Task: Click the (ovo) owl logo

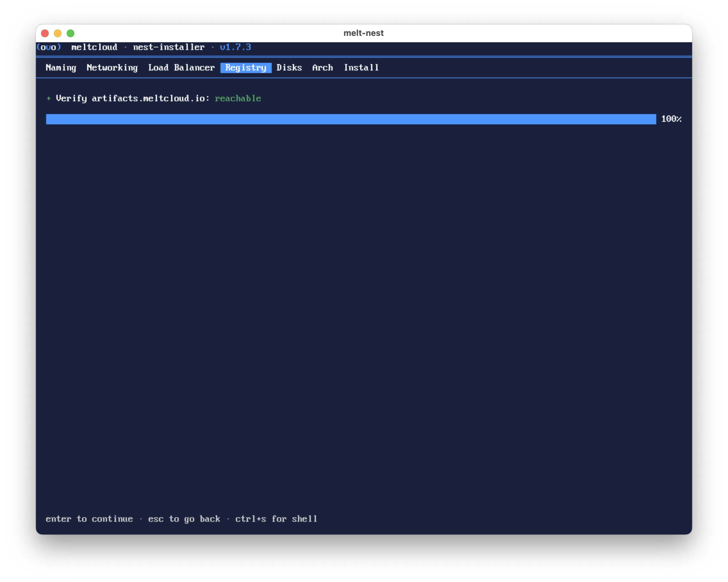Action: pos(49,47)
